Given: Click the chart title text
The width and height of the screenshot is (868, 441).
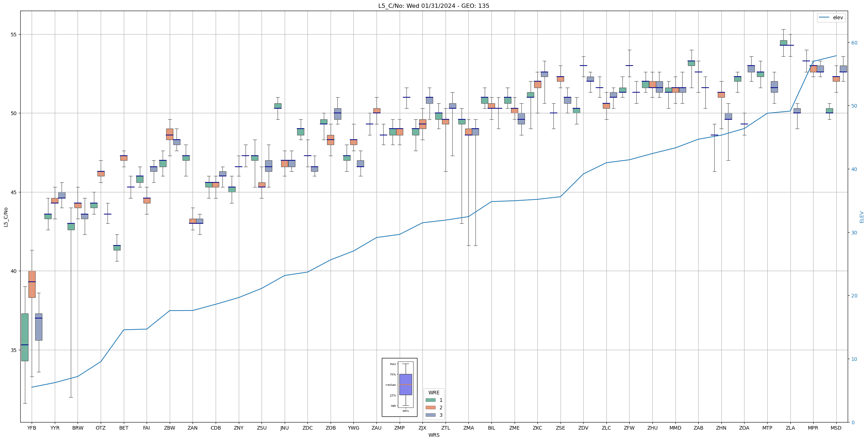Looking at the screenshot, I should (433, 6).
